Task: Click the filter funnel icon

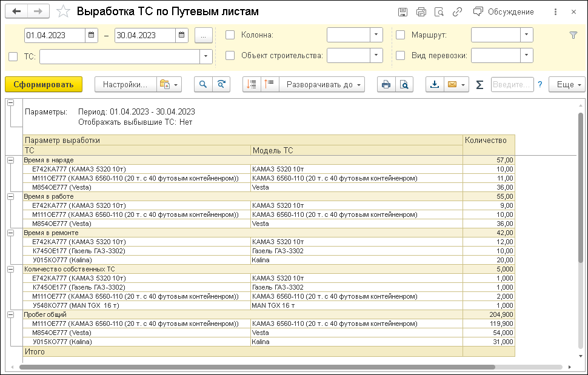Action: point(573,35)
